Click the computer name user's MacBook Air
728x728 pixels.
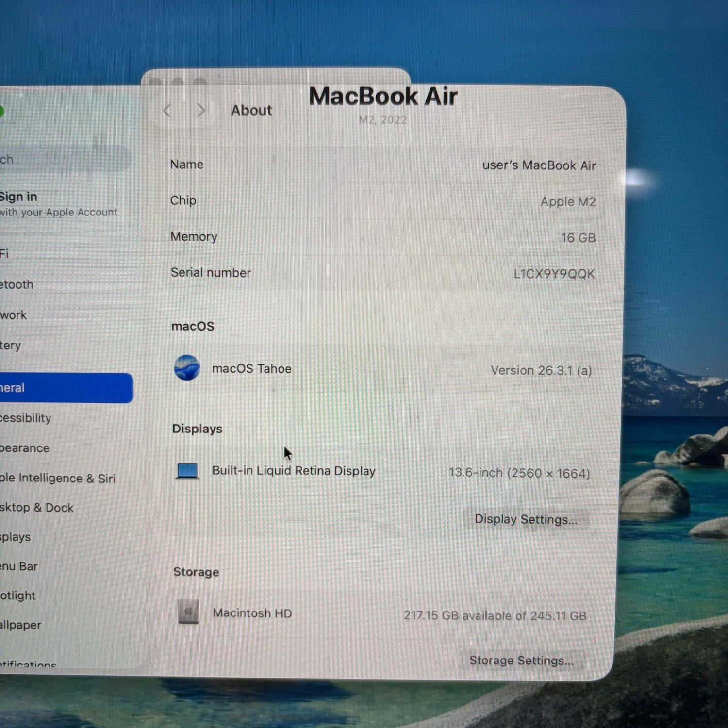(539, 165)
